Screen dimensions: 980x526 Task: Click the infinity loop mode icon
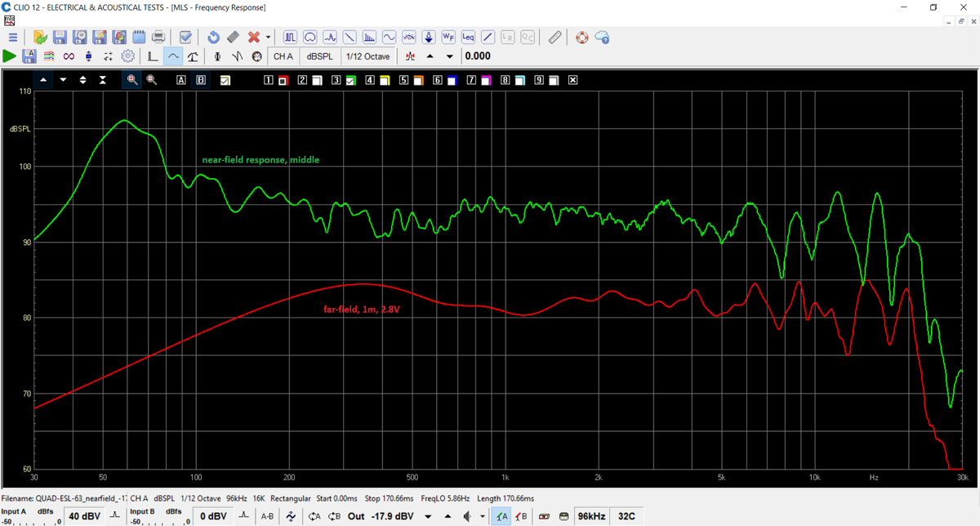coord(69,56)
